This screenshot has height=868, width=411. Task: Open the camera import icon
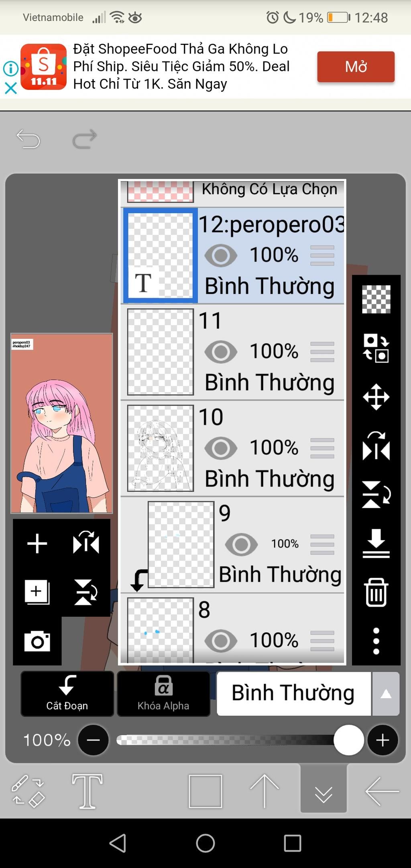[x=37, y=641]
